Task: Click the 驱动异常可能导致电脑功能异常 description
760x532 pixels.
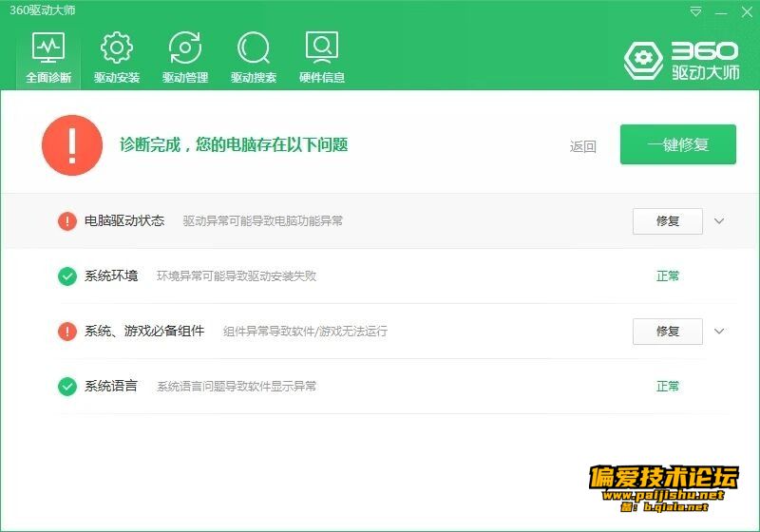Action: [263, 221]
